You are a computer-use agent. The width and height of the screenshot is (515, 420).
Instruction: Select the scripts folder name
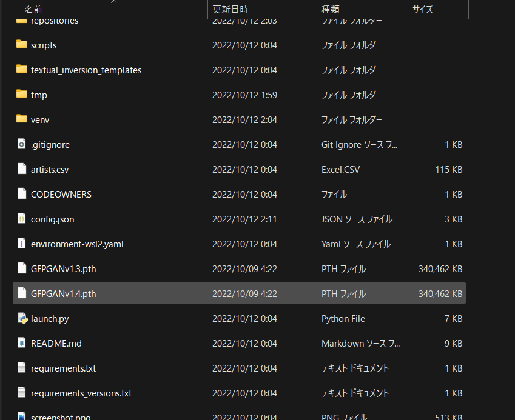44,45
